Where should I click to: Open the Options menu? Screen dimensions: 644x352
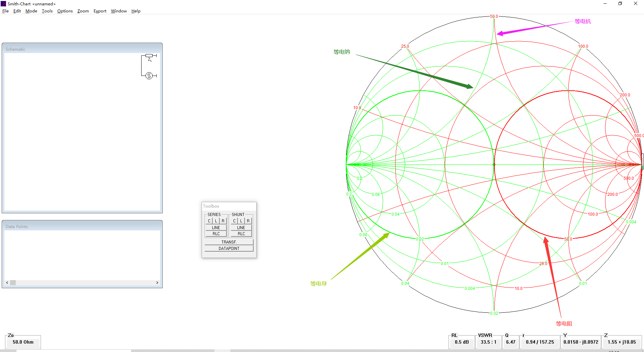point(65,11)
